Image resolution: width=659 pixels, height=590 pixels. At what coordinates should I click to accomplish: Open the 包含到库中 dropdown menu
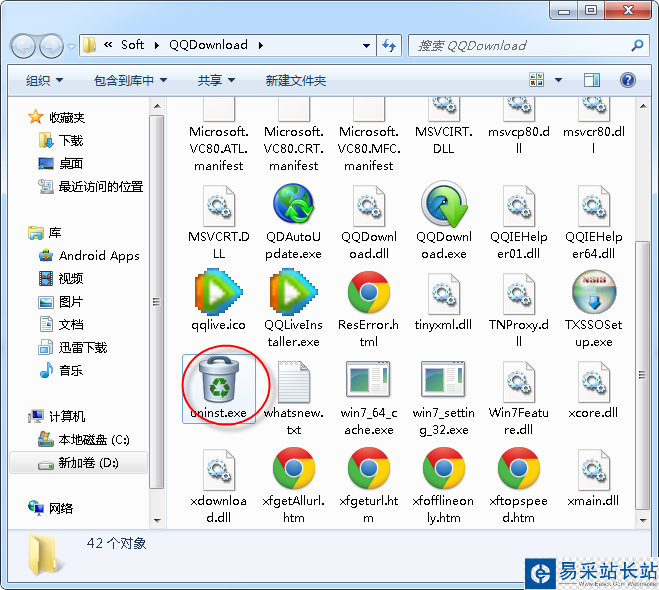click(x=130, y=80)
